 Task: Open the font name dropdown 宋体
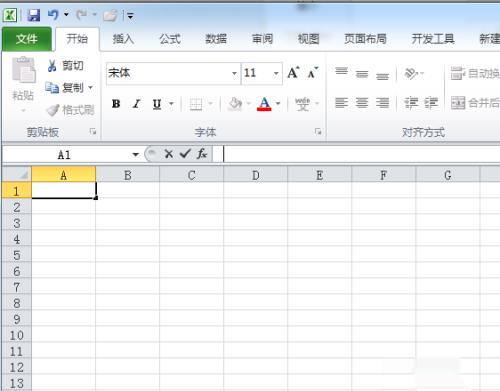tap(234, 73)
